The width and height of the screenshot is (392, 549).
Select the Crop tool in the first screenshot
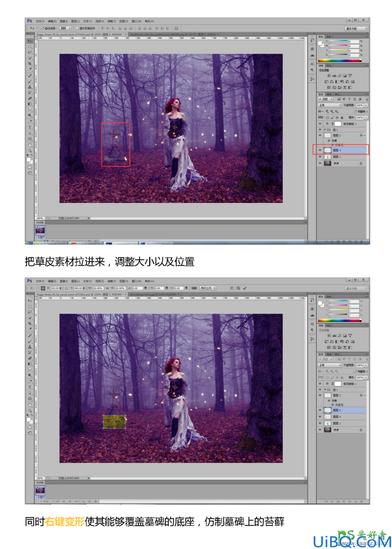pyautogui.click(x=30, y=63)
